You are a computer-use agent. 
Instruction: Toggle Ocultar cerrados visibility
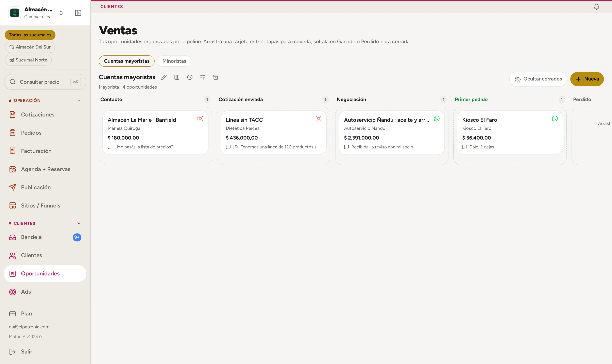pyautogui.click(x=538, y=79)
